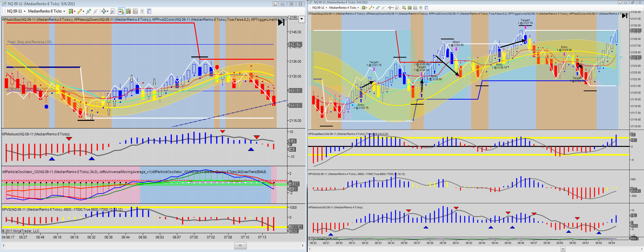Viewport: 644px width, 252px height.
Task: Open the NQ 09-11 instrument selector, 8 Ticks window
Action: click(x=16, y=11)
